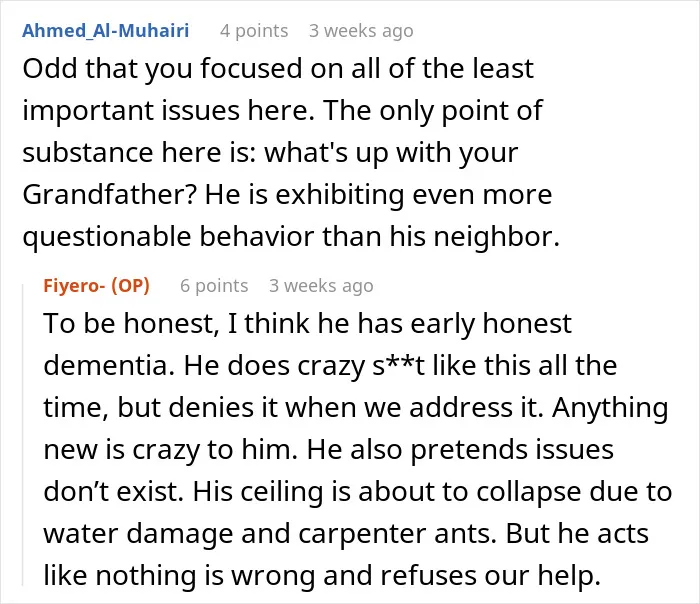Click the text "substance here is:"

pos(139,153)
